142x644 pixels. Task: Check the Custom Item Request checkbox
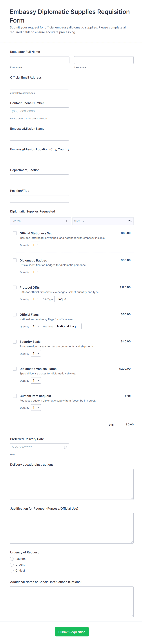(15, 396)
